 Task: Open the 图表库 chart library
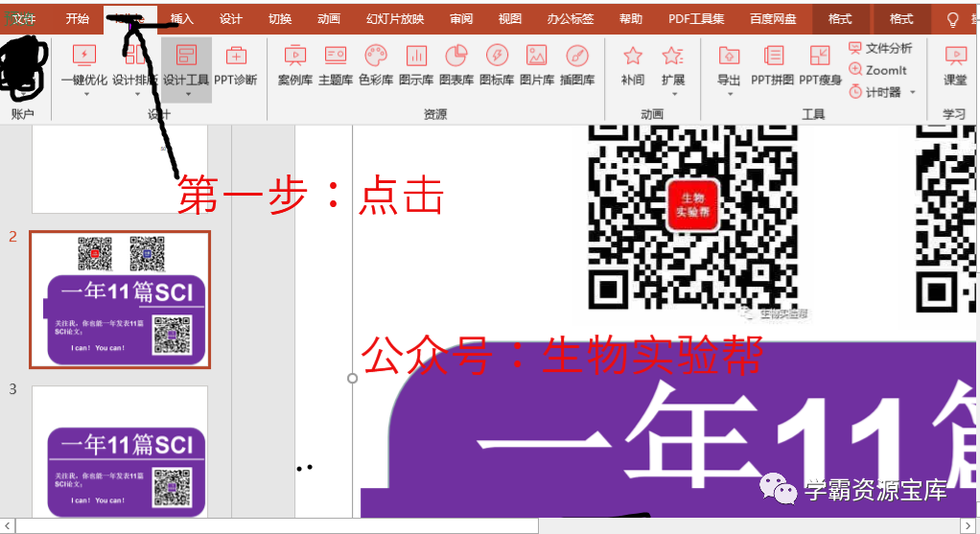click(x=456, y=65)
